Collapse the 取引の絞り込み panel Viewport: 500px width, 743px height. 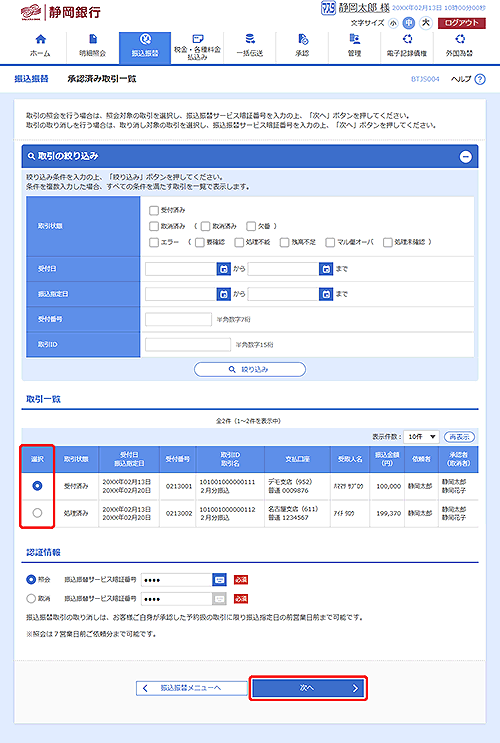(465, 157)
